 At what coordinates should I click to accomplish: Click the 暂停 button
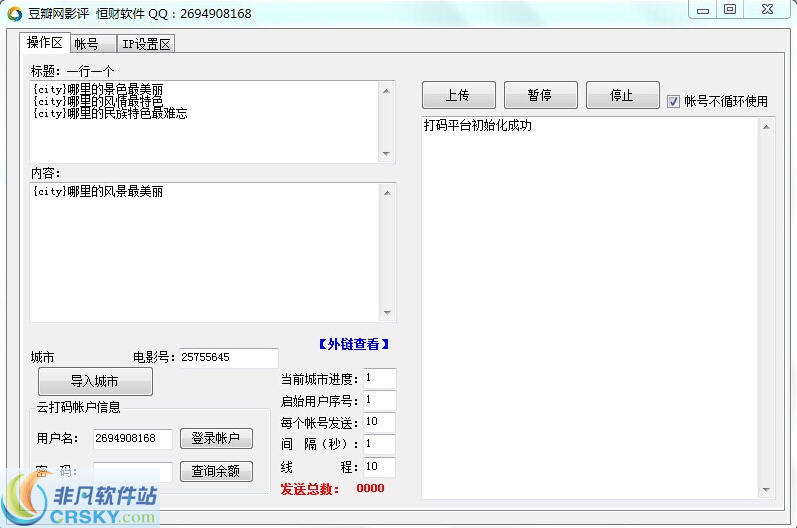540,95
